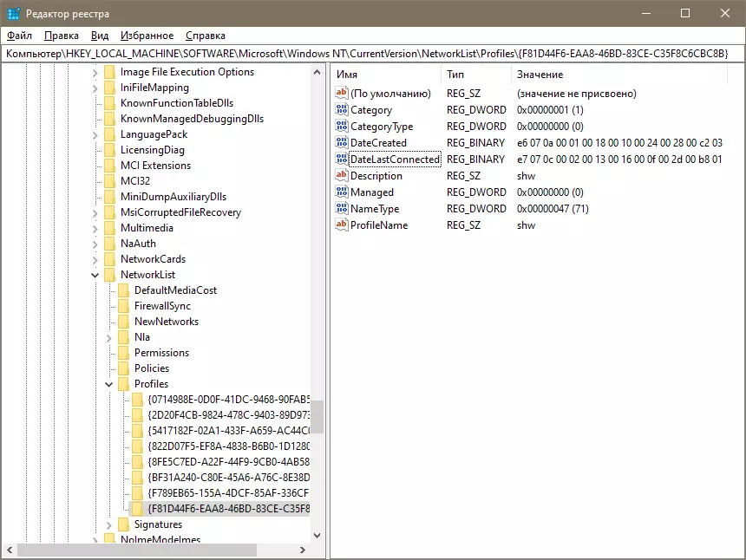Click the string icon next to Description
This screenshot has width=746, height=560.
(342, 175)
